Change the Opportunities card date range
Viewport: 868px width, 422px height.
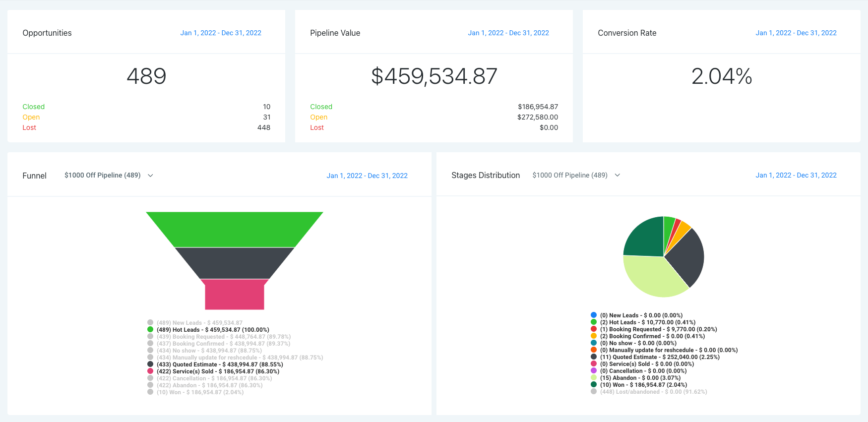pyautogui.click(x=221, y=33)
